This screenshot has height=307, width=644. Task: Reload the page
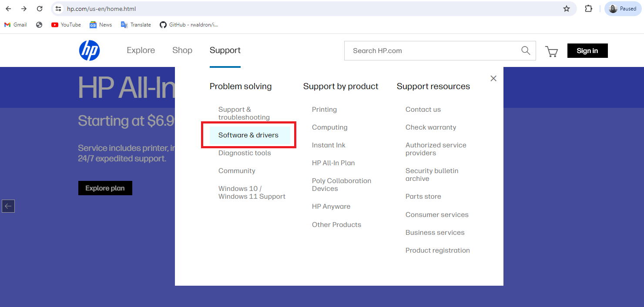(x=40, y=9)
